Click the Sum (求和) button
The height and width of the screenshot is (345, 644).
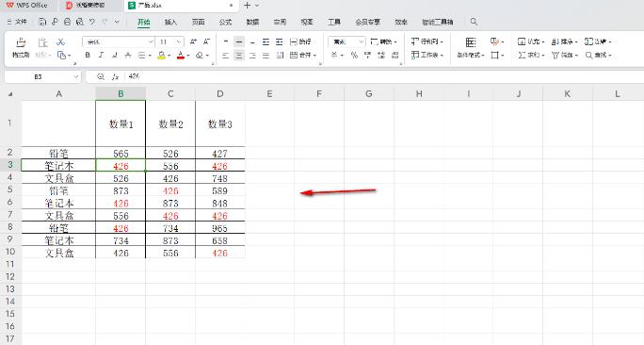(x=531, y=55)
